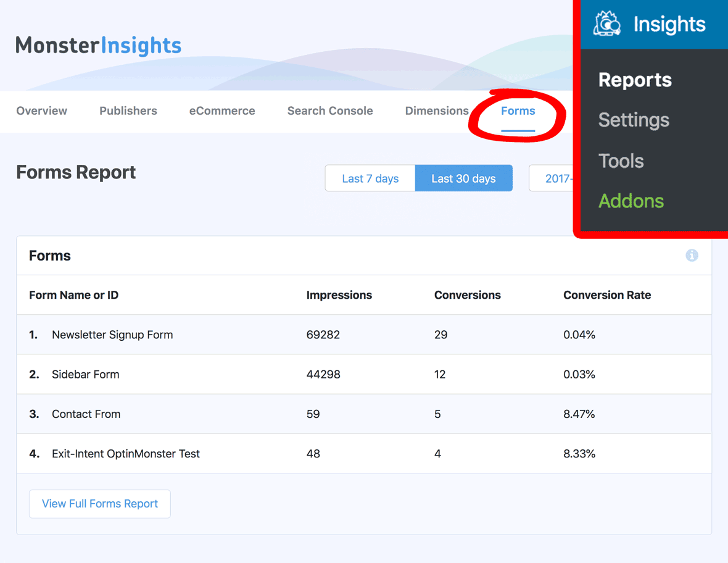Image resolution: width=728 pixels, height=563 pixels.
Task: Open Settings from the Insights menu
Action: tap(634, 120)
